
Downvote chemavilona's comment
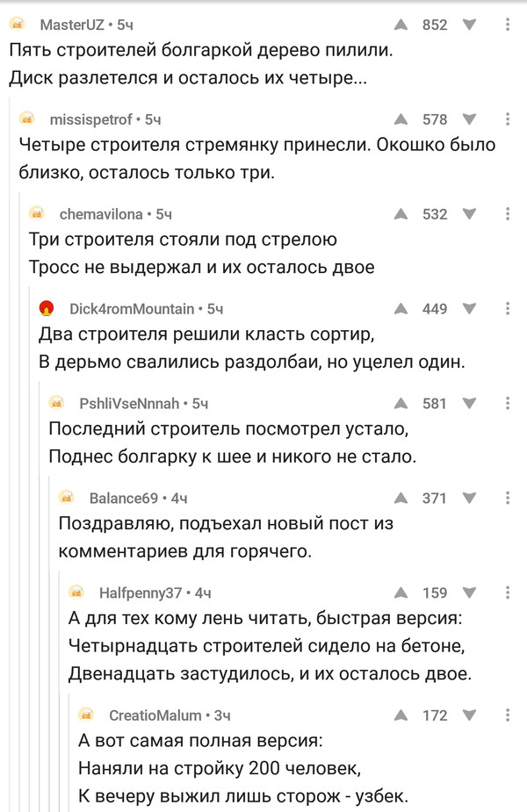pyautogui.click(x=469, y=214)
